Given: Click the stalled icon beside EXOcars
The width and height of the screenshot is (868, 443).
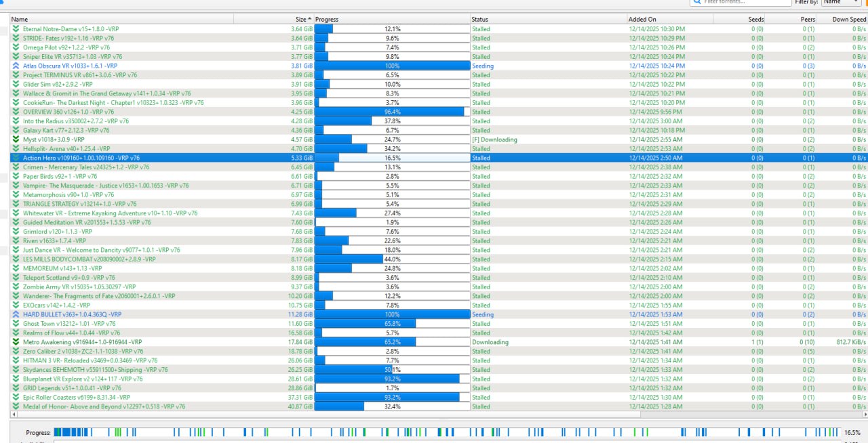Looking at the screenshot, I should [16, 305].
